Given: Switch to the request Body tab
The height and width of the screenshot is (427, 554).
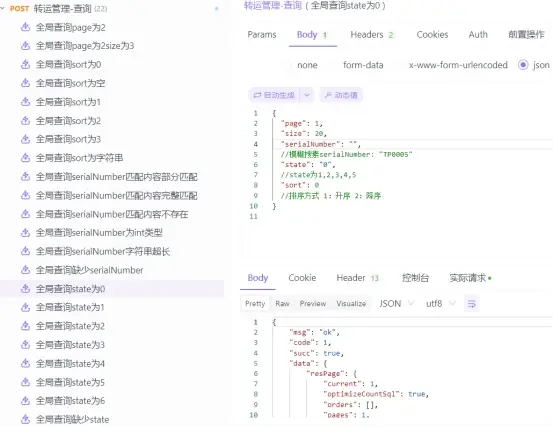Looking at the screenshot, I should [x=312, y=35].
